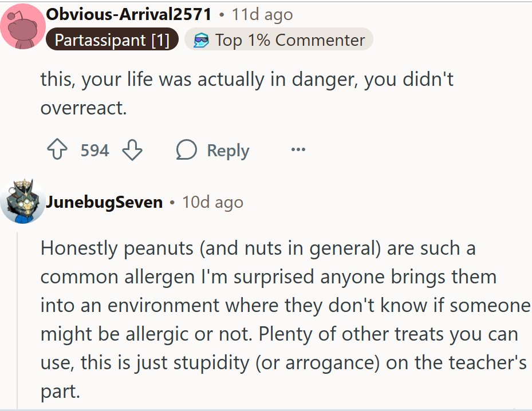
Task: Open Obvious-Arrival2571's Snoo avatar
Action: tap(23, 25)
